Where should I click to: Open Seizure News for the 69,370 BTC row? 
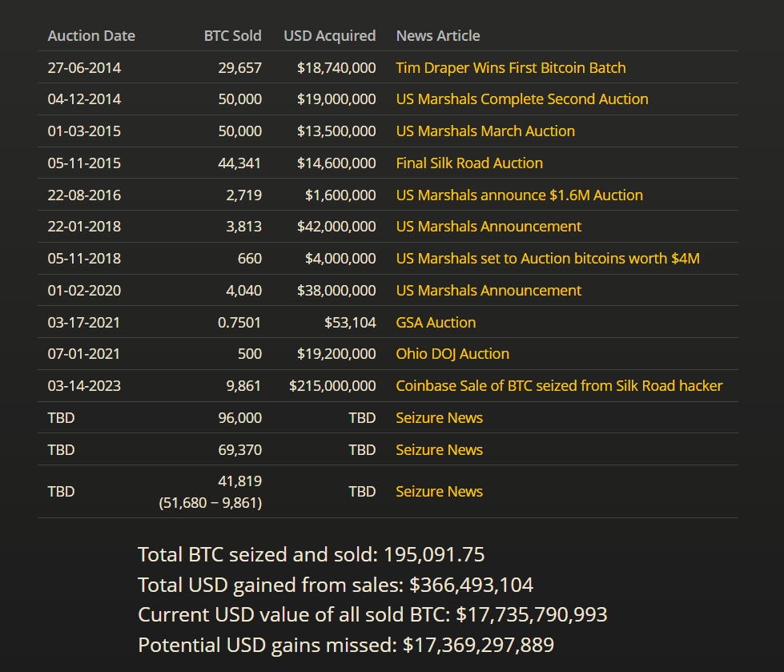click(x=439, y=450)
